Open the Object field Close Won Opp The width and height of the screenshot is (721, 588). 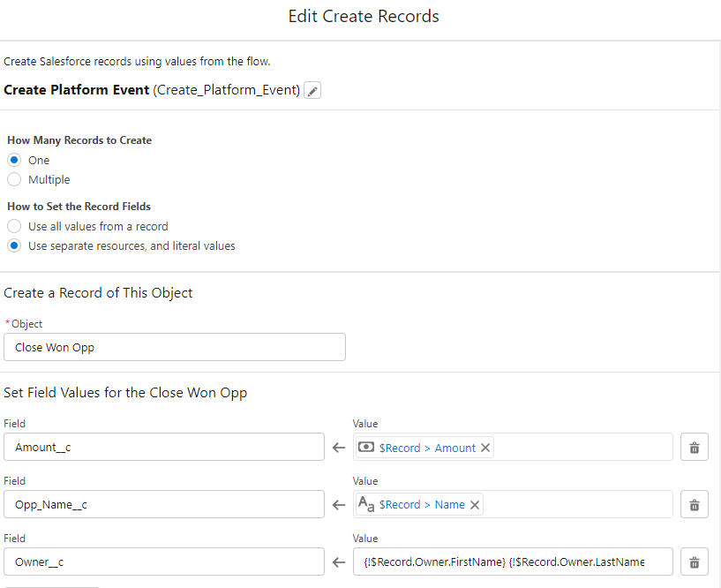(175, 347)
